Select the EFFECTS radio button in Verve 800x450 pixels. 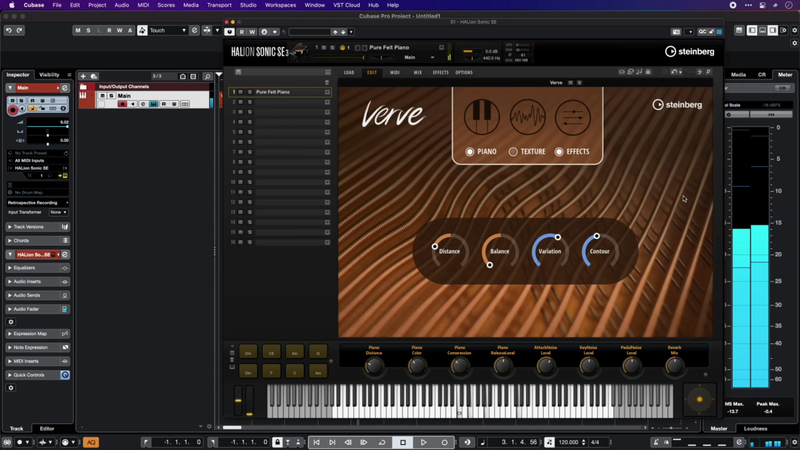coord(559,152)
